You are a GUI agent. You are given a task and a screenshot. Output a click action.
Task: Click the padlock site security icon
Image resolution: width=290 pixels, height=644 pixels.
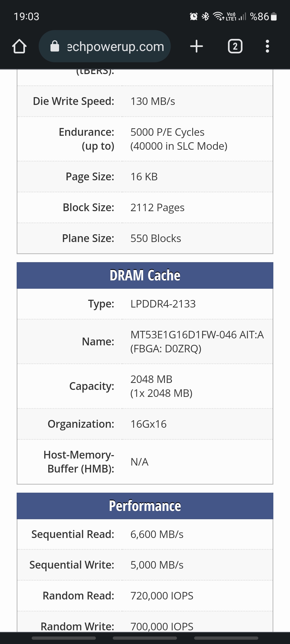(x=55, y=46)
